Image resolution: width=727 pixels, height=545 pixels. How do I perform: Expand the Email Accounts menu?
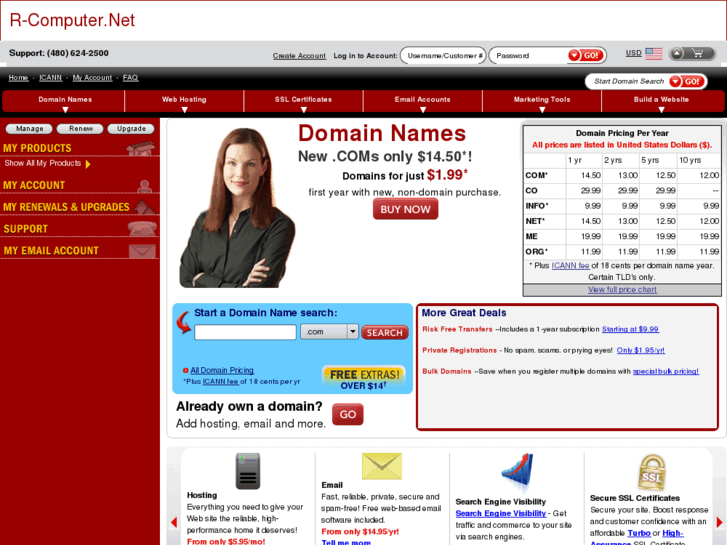[422, 102]
